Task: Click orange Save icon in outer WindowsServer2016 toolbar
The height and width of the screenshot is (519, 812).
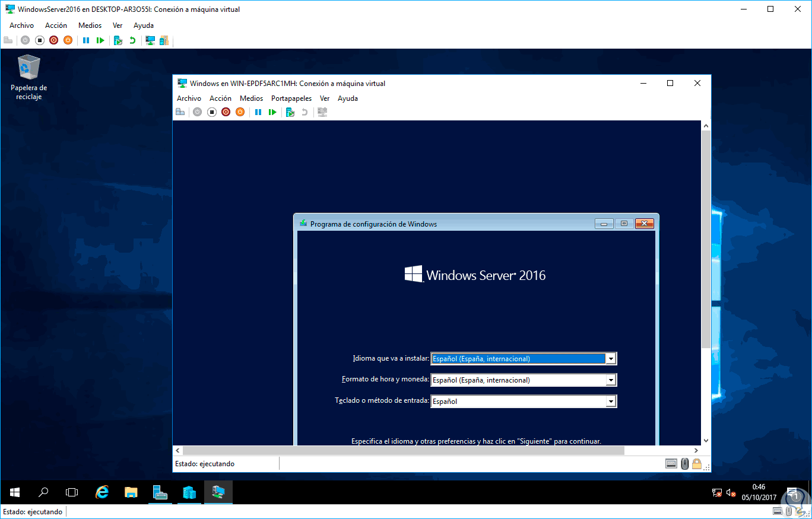Action: (68, 40)
